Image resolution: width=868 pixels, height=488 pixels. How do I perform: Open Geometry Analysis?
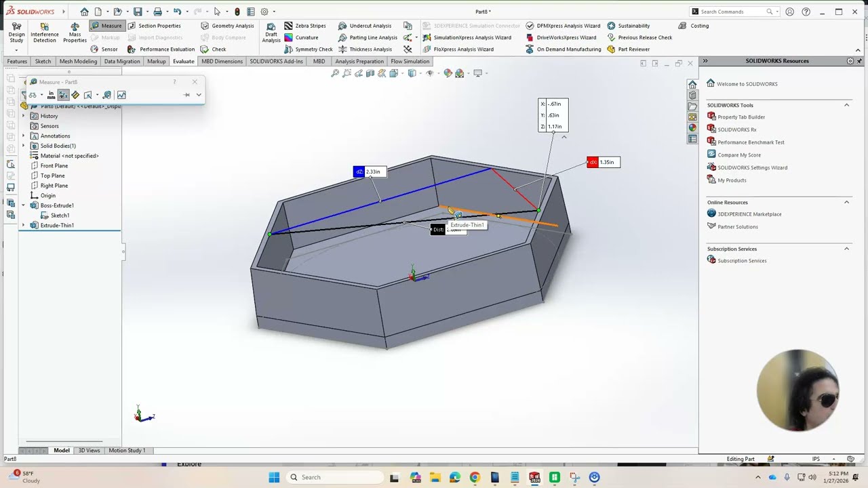[227, 26]
